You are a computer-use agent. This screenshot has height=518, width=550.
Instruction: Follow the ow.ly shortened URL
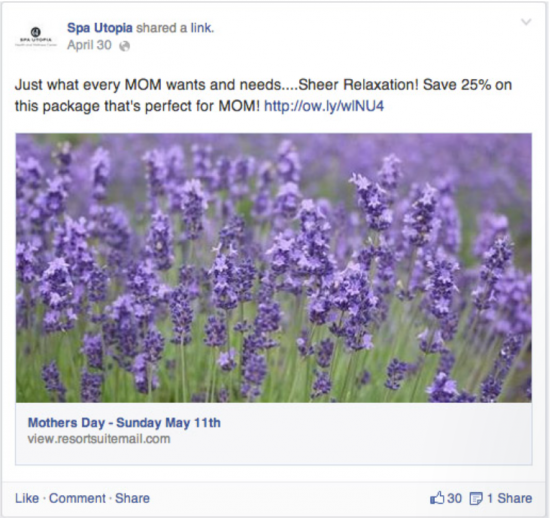coord(324,106)
